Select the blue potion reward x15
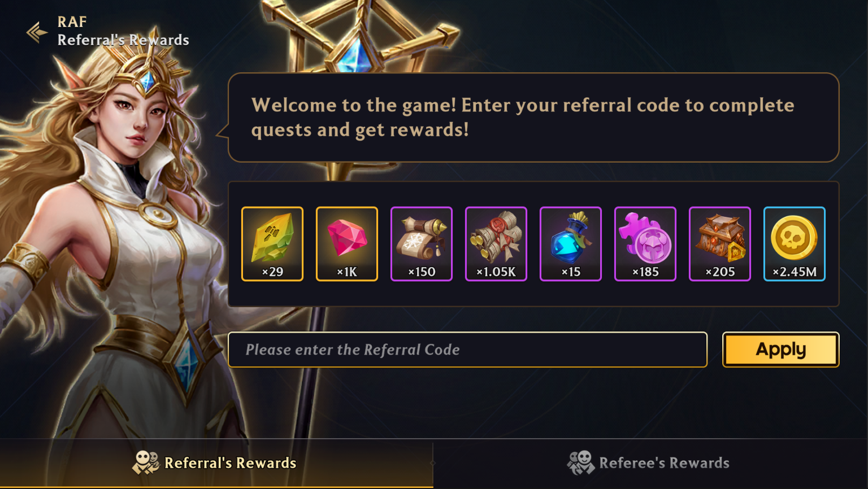This screenshot has height=489, width=868. click(x=571, y=244)
